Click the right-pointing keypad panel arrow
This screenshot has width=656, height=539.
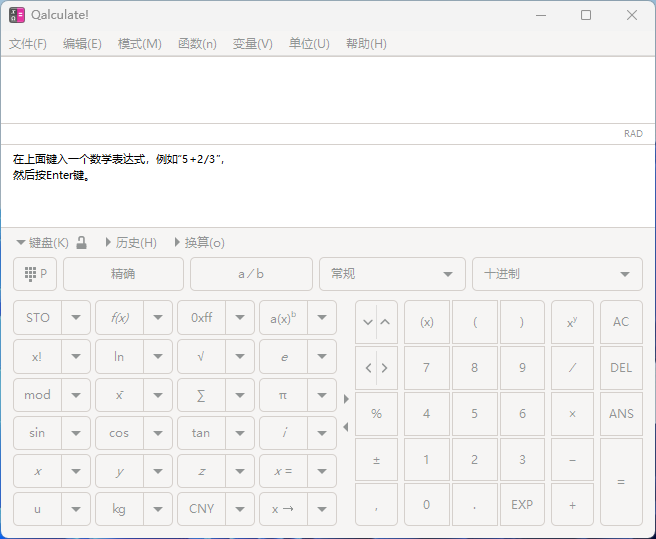point(346,399)
